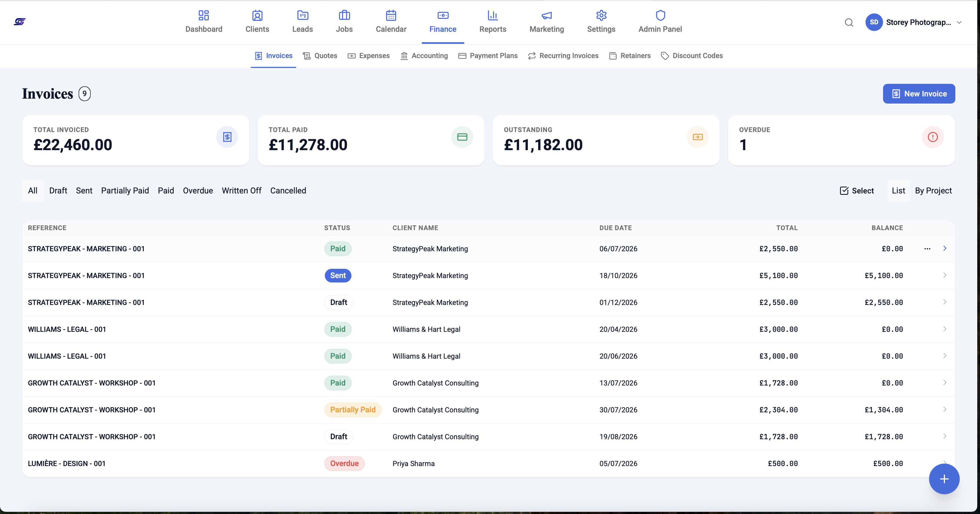Open the Growth Catalyst draft chevron due 19/08/2026
The height and width of the screenshot is (514, 980).
945,436
